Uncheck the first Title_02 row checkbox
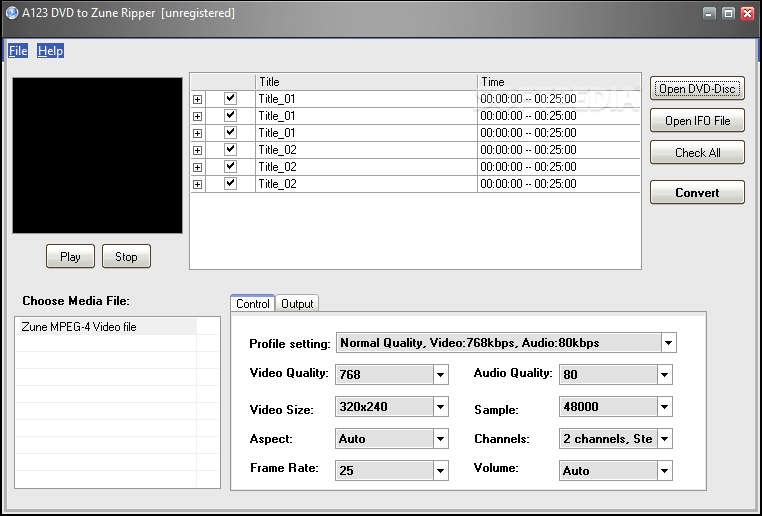This screenshot has width=762, height=516. click(x=230, y=150)
